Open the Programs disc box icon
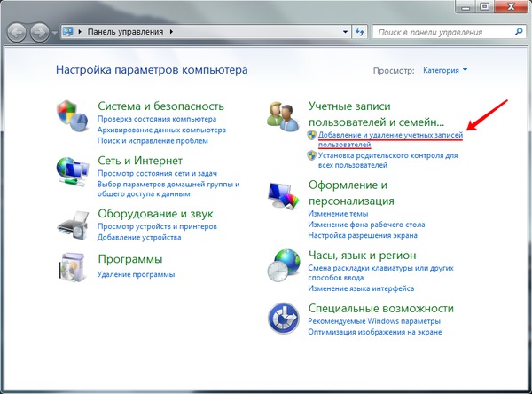Screen dimensions: 532x394 coord(73,268)
